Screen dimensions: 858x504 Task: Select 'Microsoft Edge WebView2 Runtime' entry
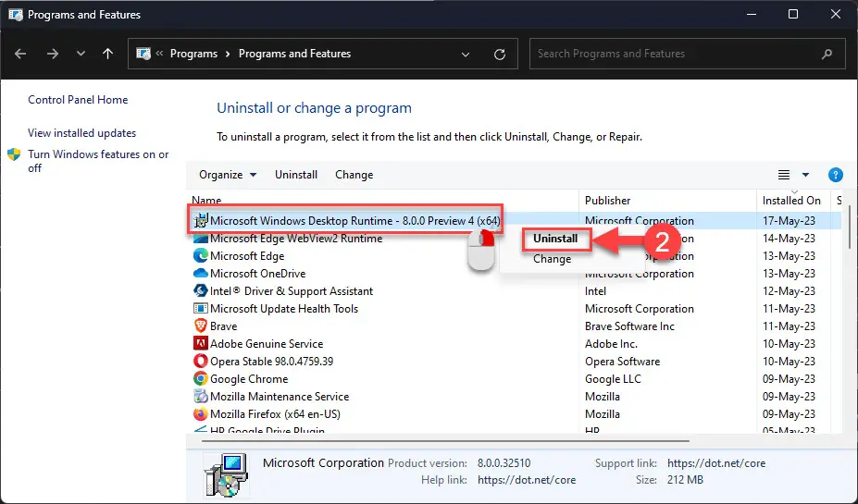[x=296, y=239]
